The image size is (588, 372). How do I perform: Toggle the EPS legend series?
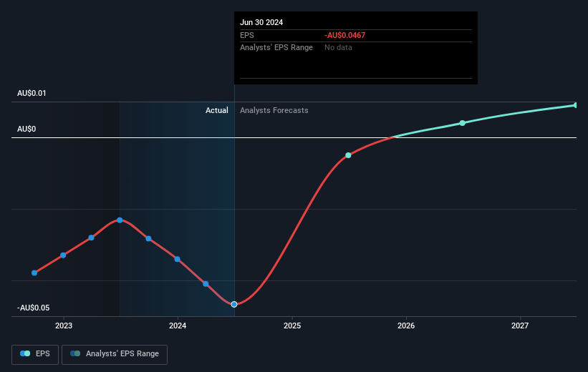(x=35, y=354)
